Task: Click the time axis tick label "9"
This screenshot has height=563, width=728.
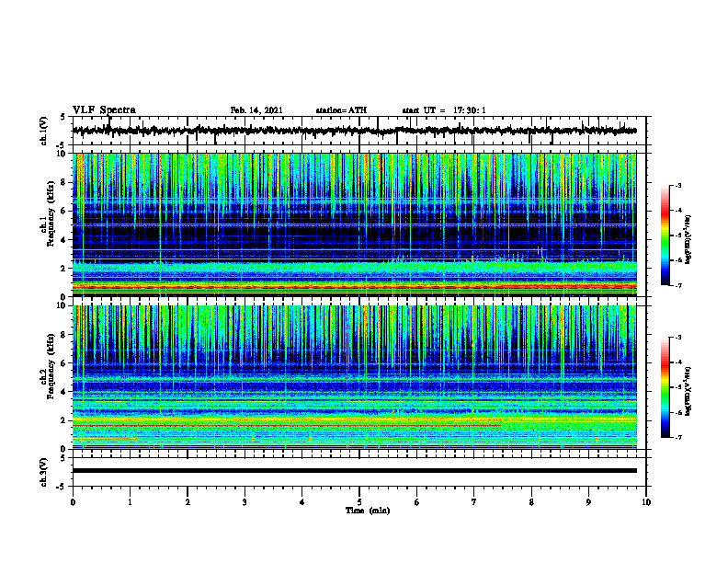Action: pyautogui.click(x=588, y=502)
